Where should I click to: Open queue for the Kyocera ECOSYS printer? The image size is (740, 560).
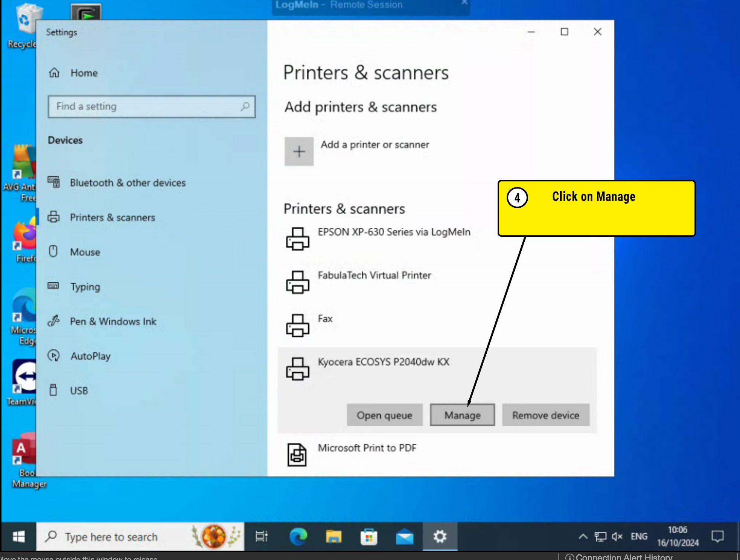pyautogui.click(x=384, y=415)
